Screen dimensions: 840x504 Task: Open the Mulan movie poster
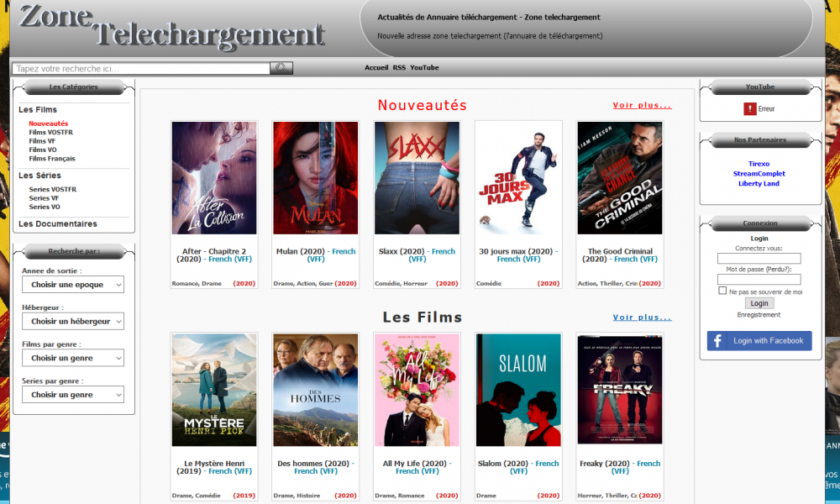(316, 178)
